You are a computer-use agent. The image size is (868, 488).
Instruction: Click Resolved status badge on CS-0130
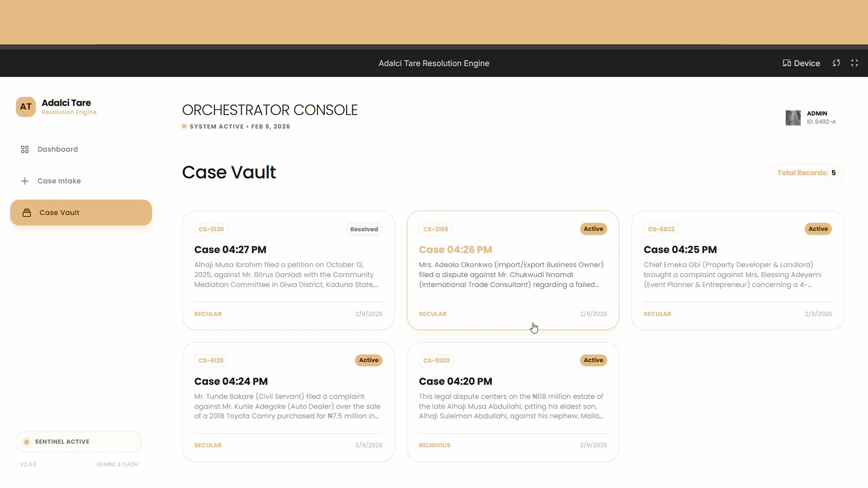[x=364, y=230]
